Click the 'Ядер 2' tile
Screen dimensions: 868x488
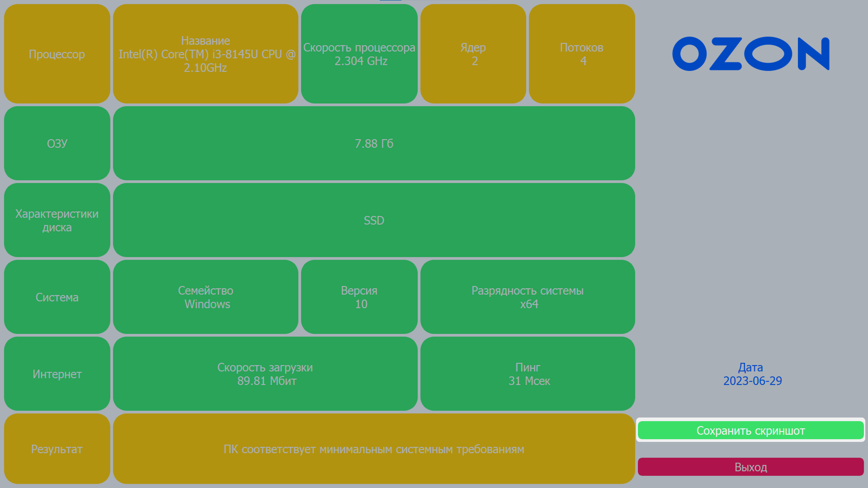pyautogui.click(x=473, y=54)
